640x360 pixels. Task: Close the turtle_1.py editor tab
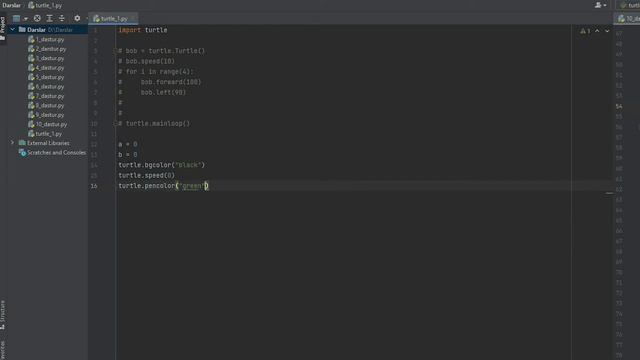(x=133, y=19)
